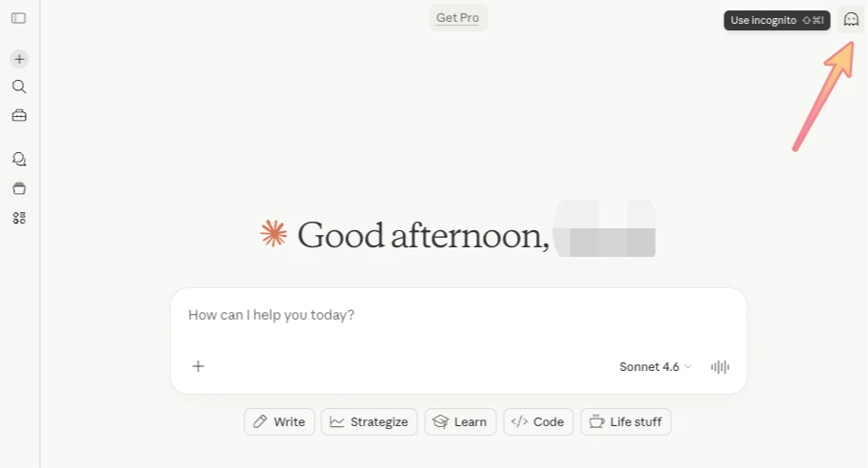
Task: Expand the Sonnet 4.6 model selector
Action: click(655, 366)
